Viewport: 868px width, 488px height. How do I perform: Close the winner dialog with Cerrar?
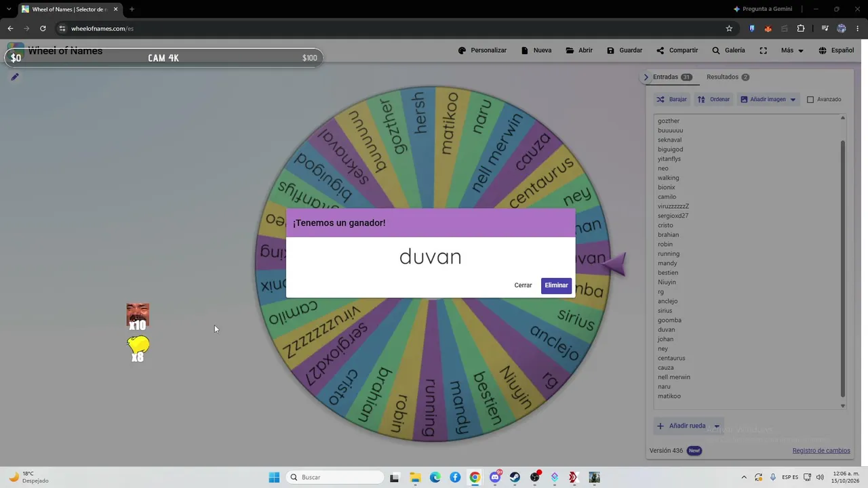[x=523, y=285]
